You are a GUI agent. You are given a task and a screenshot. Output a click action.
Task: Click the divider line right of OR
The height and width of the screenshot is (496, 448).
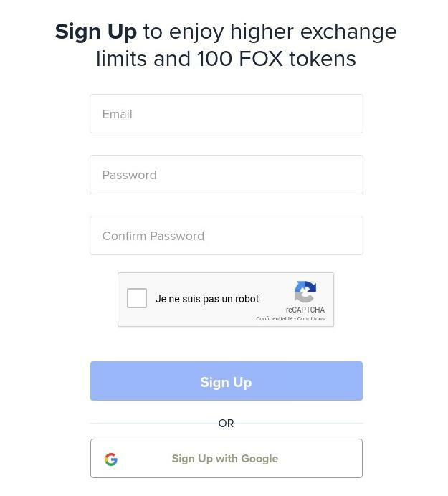click(x=300, y=424)
